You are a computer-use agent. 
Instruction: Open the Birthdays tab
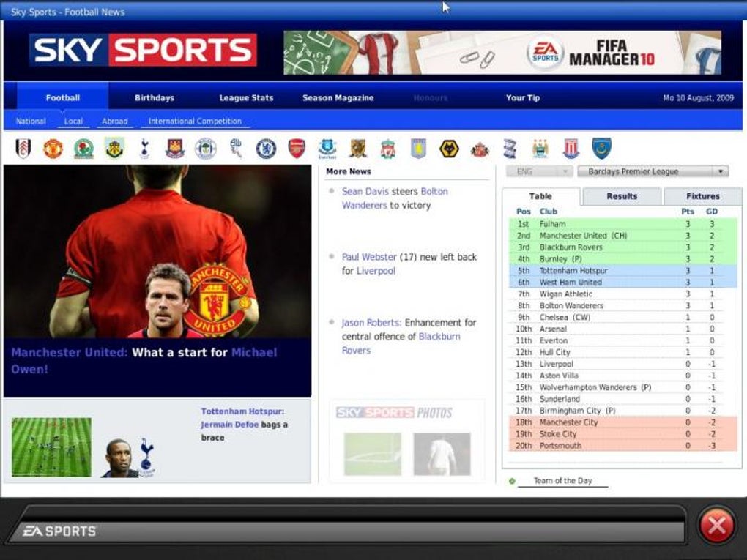coord(155,97)
